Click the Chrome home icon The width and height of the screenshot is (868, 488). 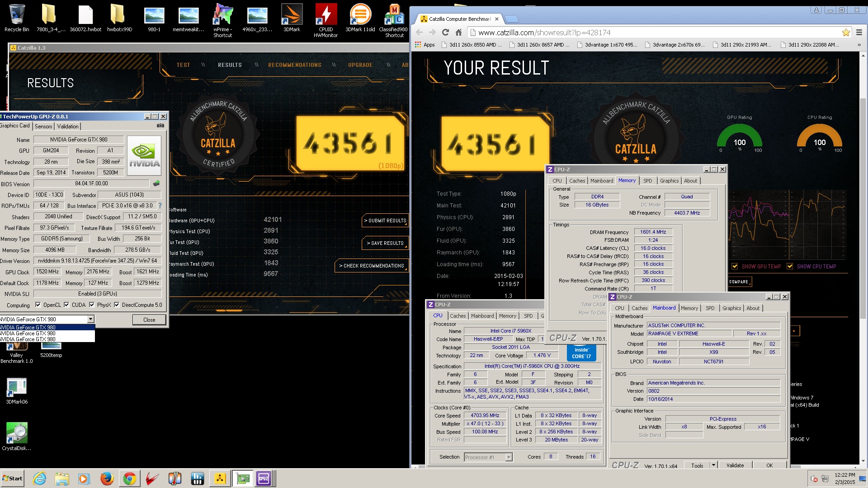458,33
